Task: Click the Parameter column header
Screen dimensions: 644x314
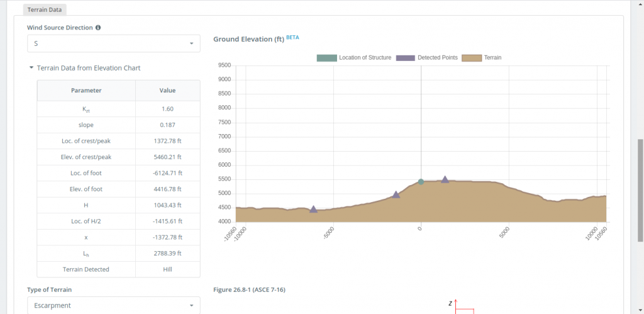Action: point(86,91)
